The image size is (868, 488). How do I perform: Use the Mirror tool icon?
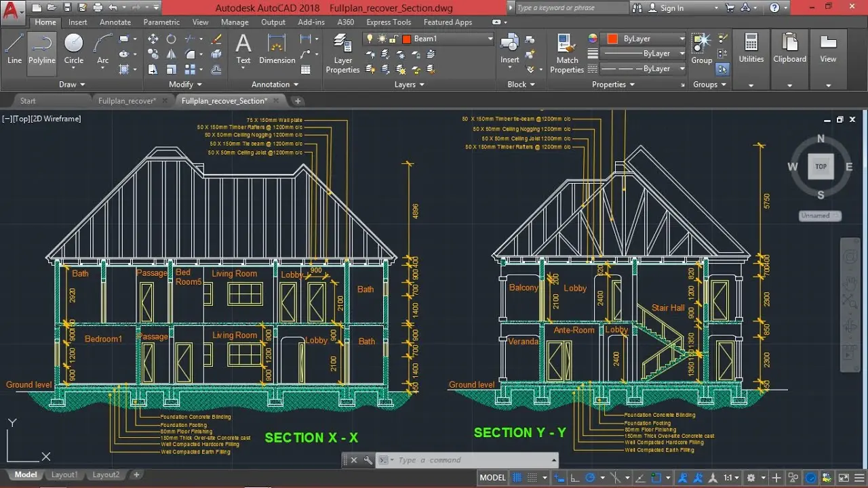coord(172,54)
